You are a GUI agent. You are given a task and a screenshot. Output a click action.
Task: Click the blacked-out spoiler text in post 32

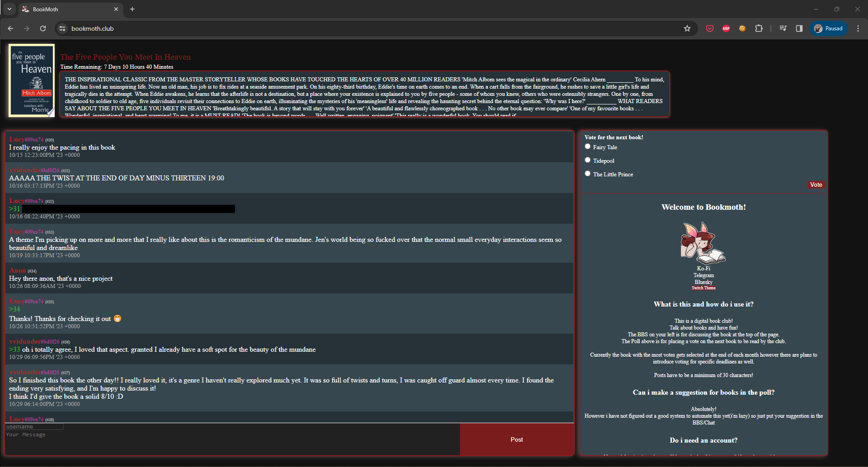pyautogui.click(x=128, y=209)
